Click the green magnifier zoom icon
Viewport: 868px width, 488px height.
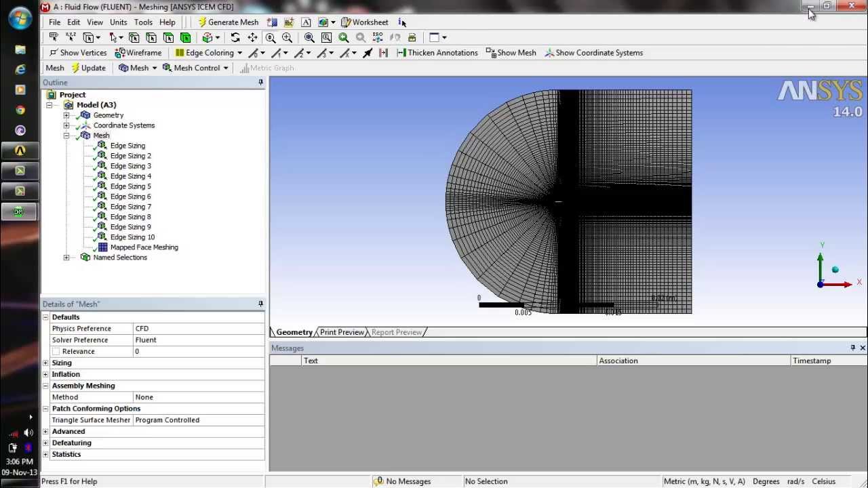(344, 38)
